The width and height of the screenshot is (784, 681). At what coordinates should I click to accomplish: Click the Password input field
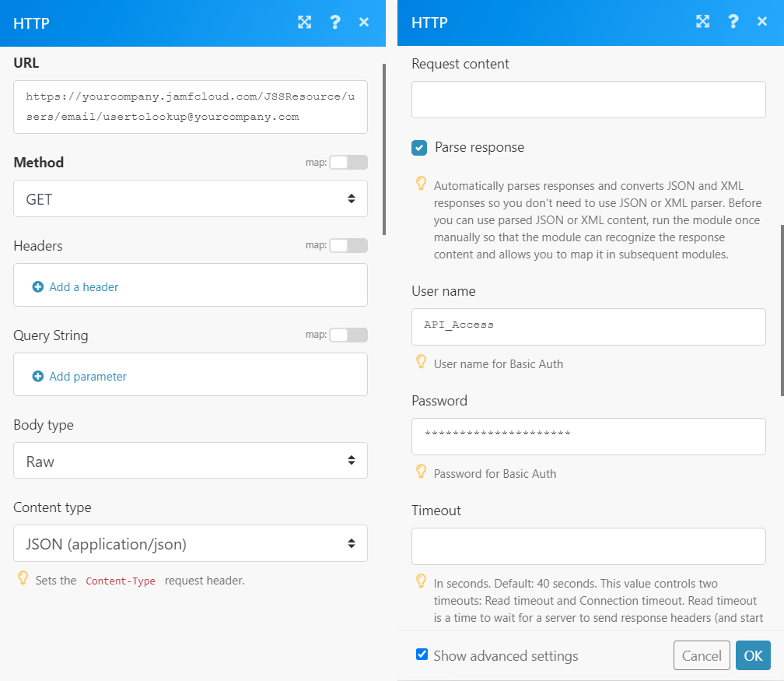[589, 437]
